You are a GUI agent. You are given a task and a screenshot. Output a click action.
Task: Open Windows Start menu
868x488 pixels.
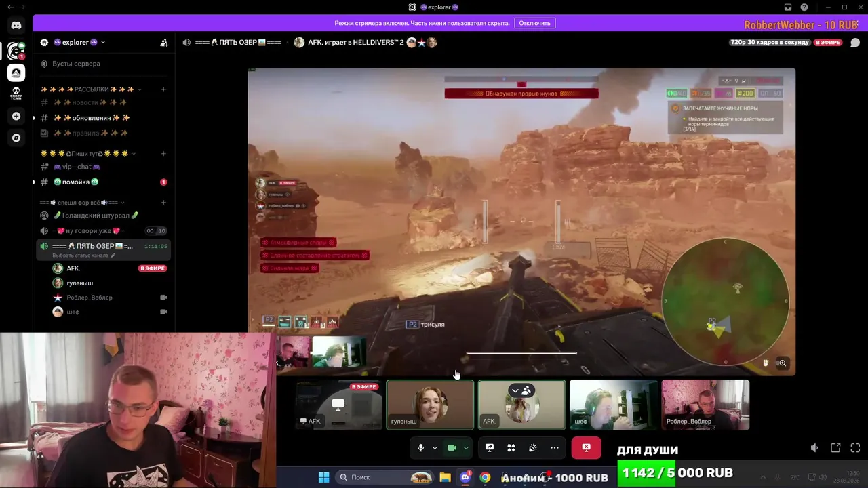click(323, 477)
